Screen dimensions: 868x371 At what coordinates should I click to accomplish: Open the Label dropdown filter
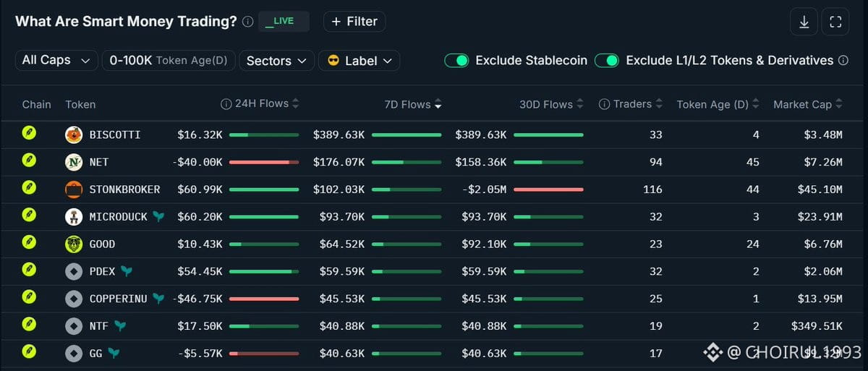[x=359, y=61]
